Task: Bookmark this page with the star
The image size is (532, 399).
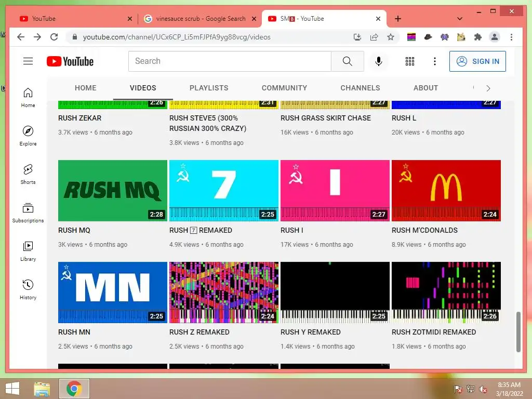Action: [x=391, y=37]
